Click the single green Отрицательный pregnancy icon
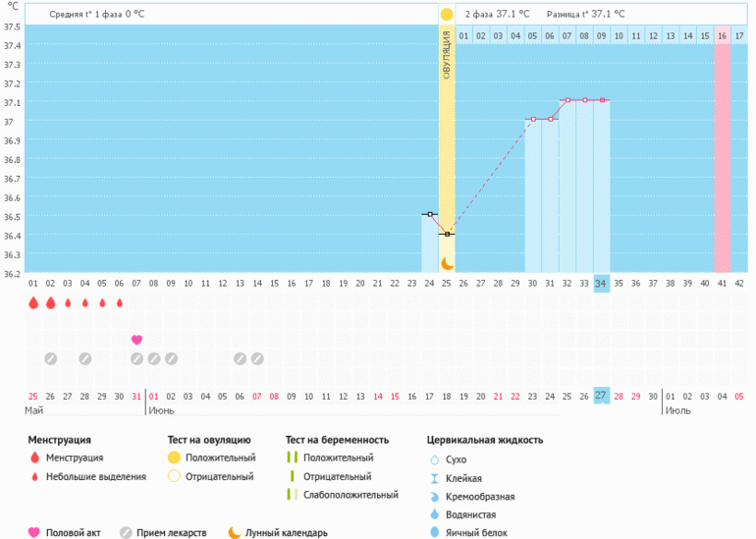756x539 pixels. pyautogui.click(x=292, y=476)
